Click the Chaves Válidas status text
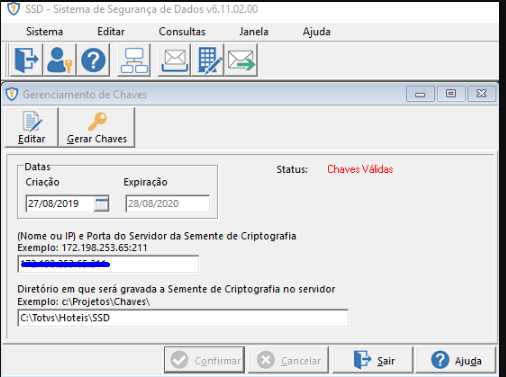 pyautogui.click(x=360, y=169)
